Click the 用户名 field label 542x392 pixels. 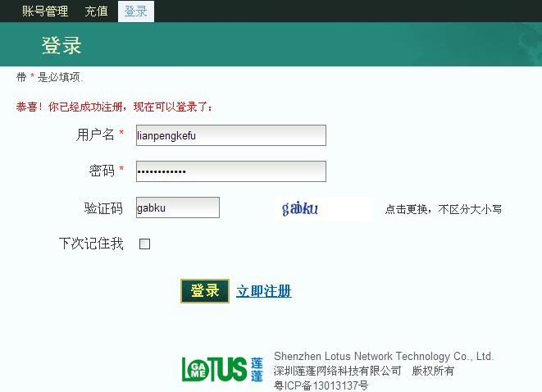[x=95, y=134]
